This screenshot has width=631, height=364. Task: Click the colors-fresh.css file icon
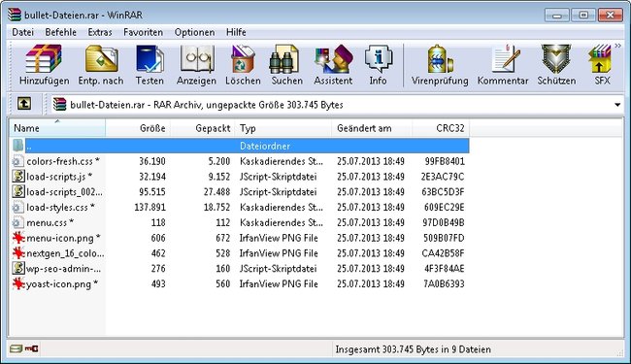coord(17,161)
